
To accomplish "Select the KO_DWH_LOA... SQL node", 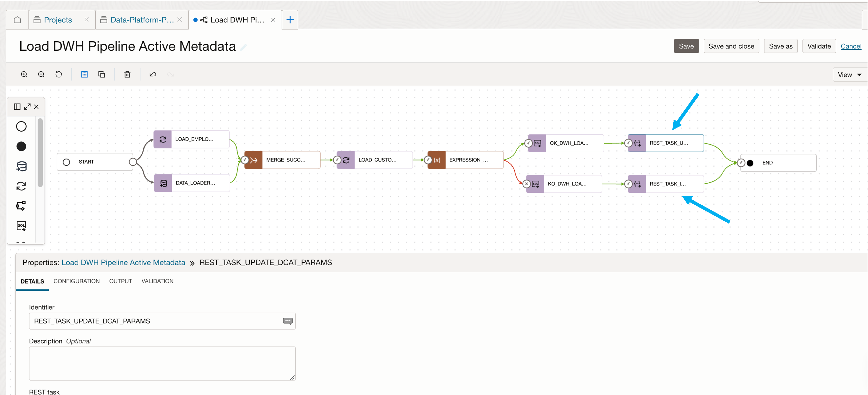I will (564, 184).
